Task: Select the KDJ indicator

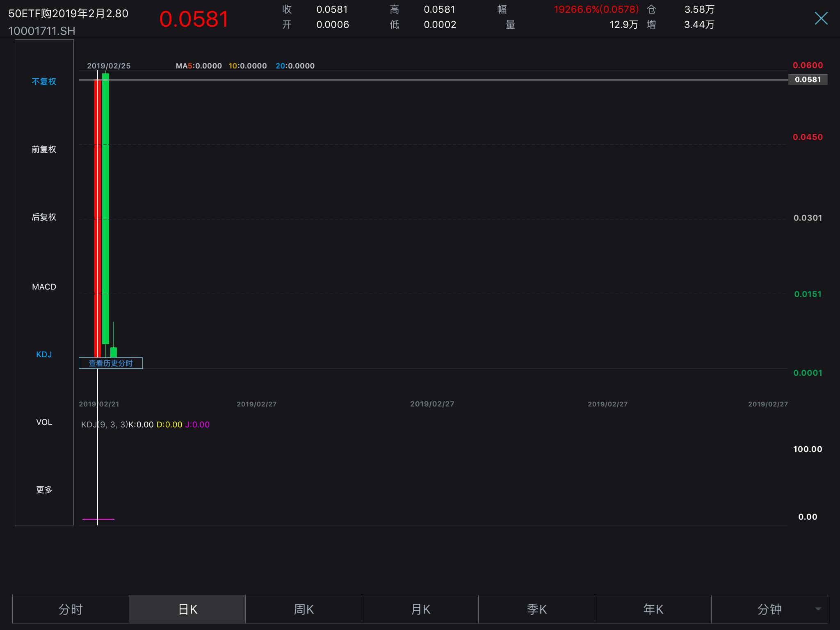Action: [44, 354]
